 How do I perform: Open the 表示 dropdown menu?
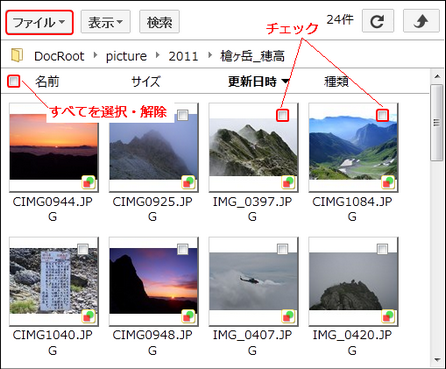[x=106, y=22]
